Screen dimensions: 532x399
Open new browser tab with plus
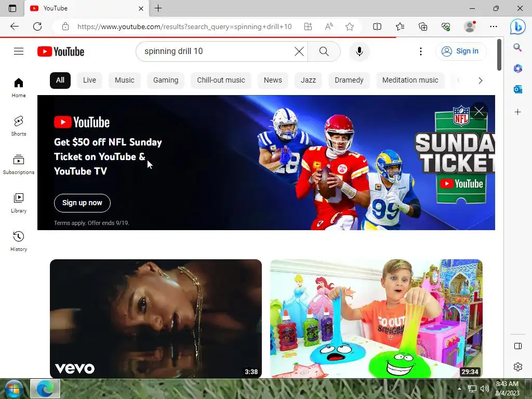point(158,8)
